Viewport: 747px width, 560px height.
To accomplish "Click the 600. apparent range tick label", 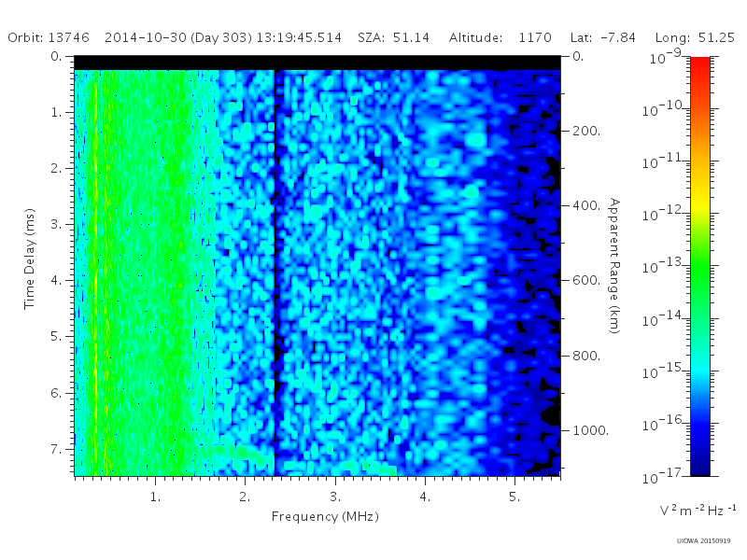I will tap(586, 280).
